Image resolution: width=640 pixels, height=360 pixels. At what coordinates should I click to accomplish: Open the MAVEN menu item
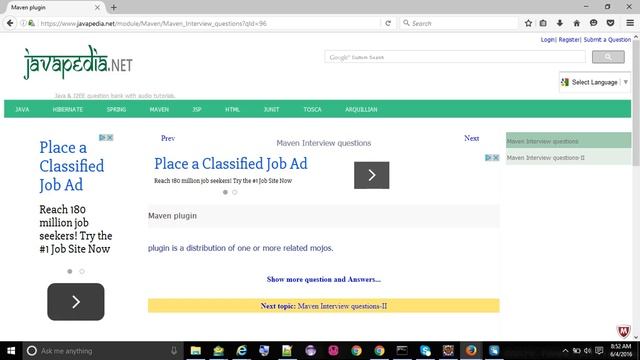point(159,109)
